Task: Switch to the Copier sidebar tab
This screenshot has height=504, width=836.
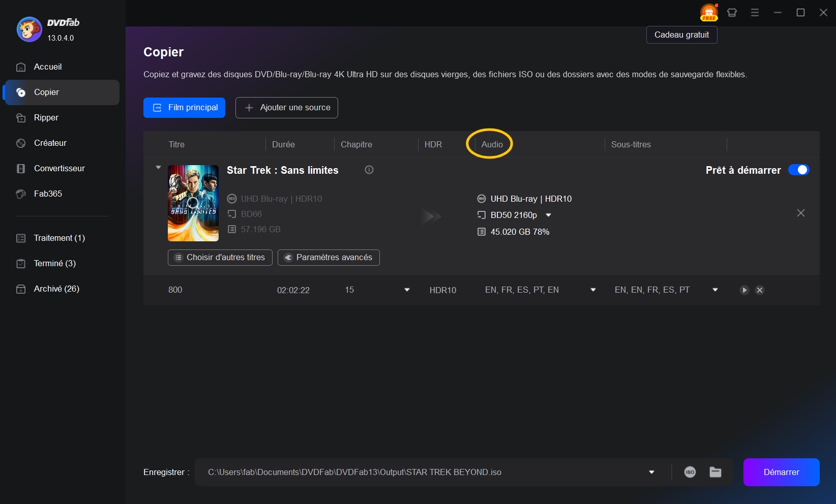Action: tap(47, 92)
